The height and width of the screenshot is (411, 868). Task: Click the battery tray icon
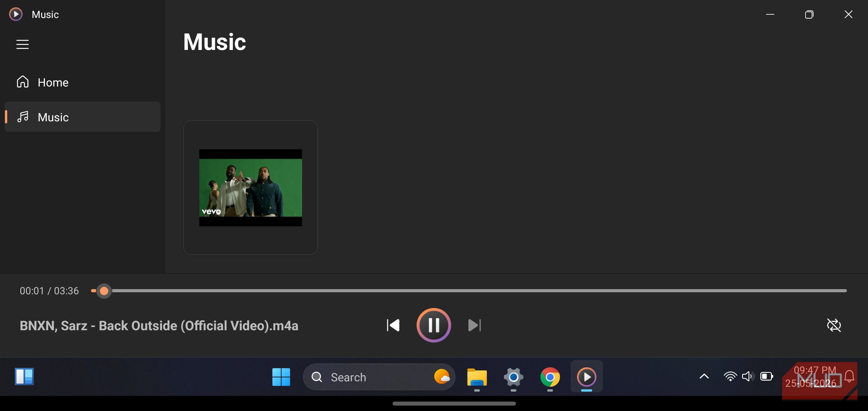tap(767, 376)
